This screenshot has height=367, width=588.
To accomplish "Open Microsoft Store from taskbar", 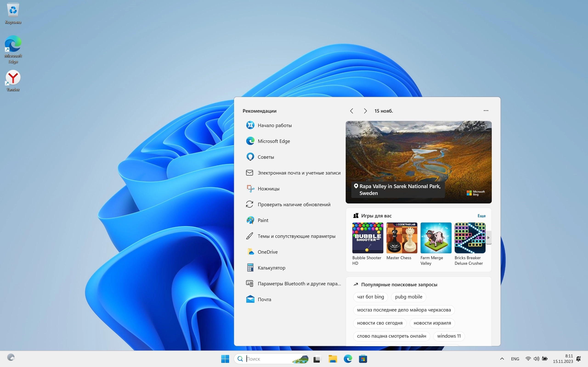I will (x=363, y=359).
